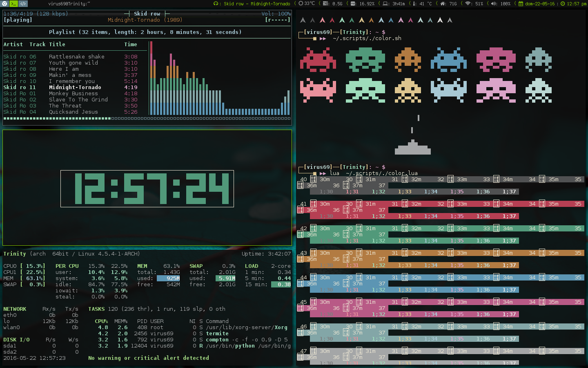
Task: Click the chevron left of the clock
Action: point(515,4)
